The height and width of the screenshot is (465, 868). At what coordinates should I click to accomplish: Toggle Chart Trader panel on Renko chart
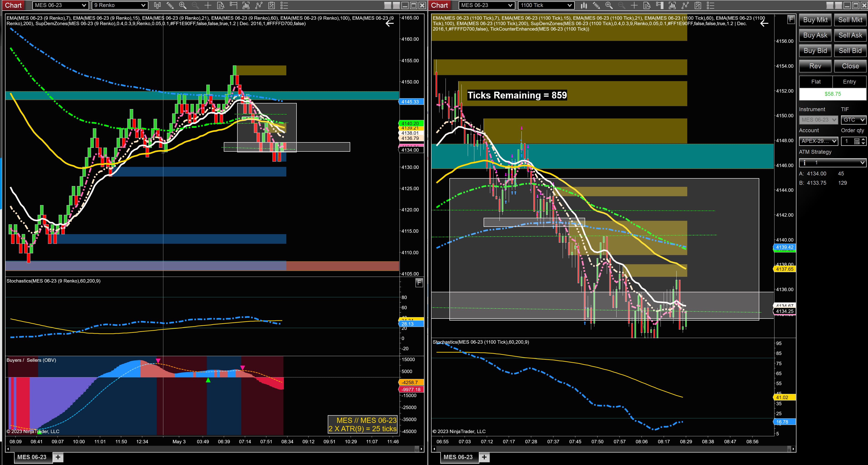233,5
